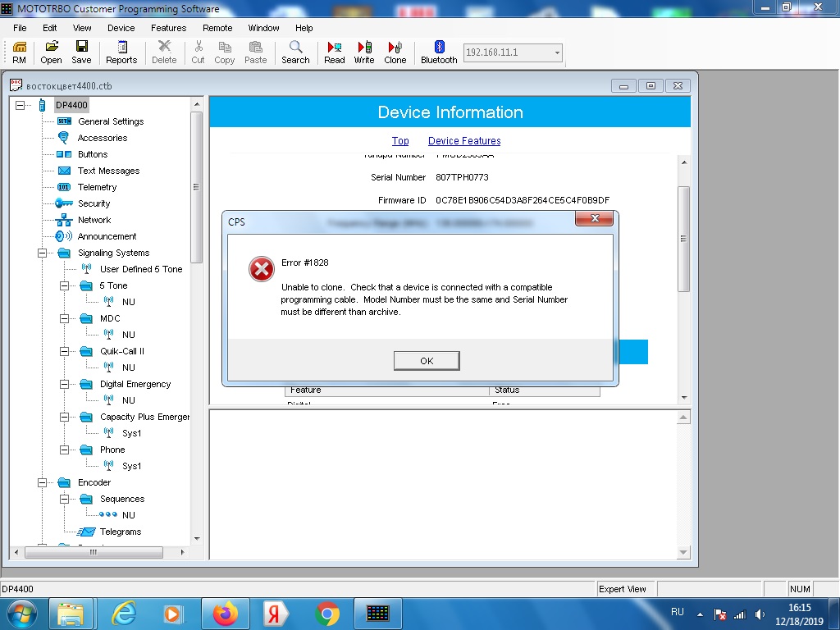Click RU language indicator
This screenshot has width=840, height=630.
coord(677,612)
